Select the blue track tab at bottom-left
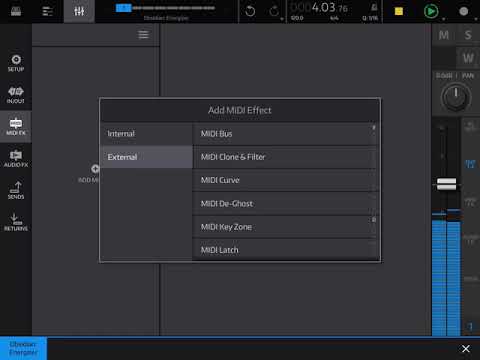Viewport: 480px width, 360px height. [x=23, y=348]
